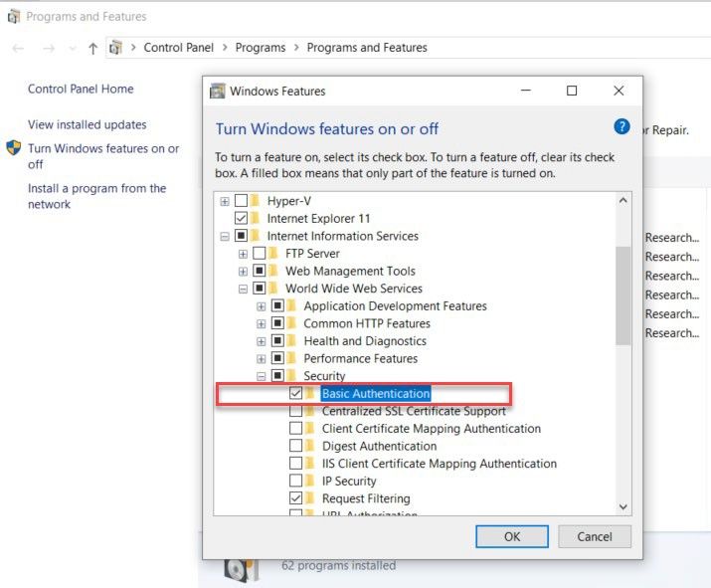Screen dimensions: 711x588
Task: Click the up one level arrow
Action: point(92,48)
